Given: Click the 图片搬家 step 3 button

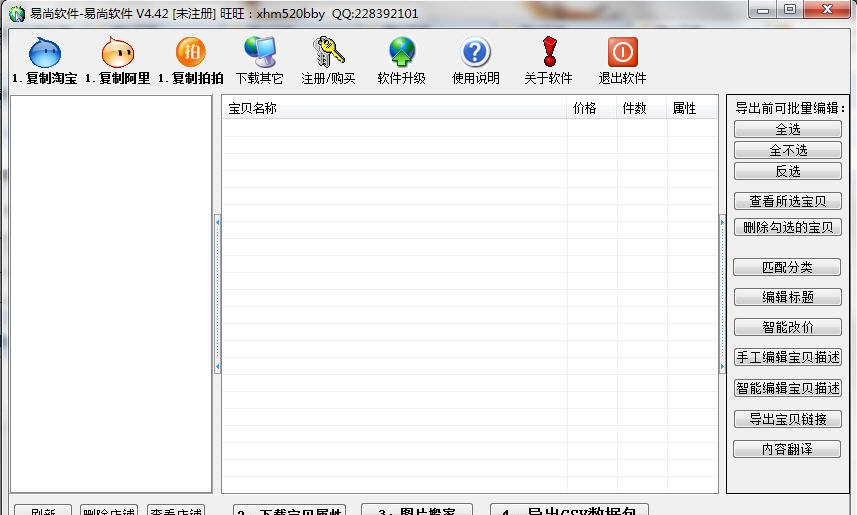Looking at the screenshot, I should pos(417,510).
